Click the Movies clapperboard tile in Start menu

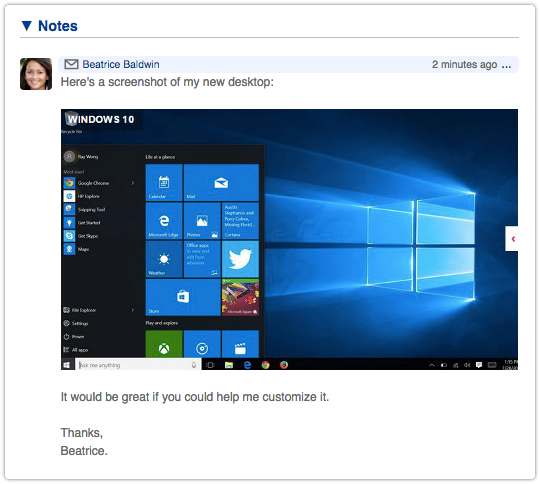(240, 344)
